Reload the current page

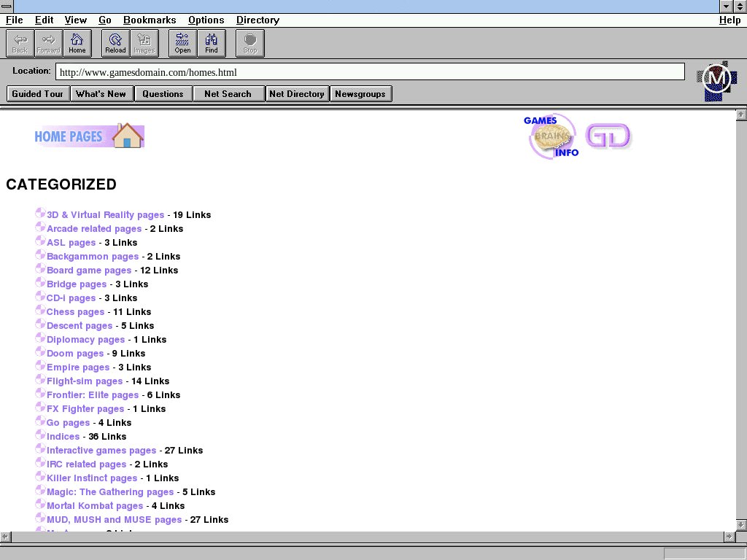[x=115, y=43]
